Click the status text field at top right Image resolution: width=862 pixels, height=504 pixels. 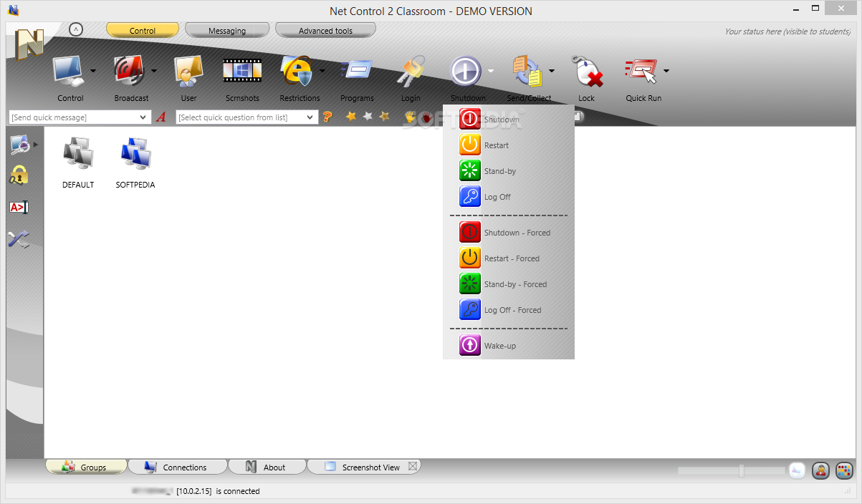click(x=787, y=31)
